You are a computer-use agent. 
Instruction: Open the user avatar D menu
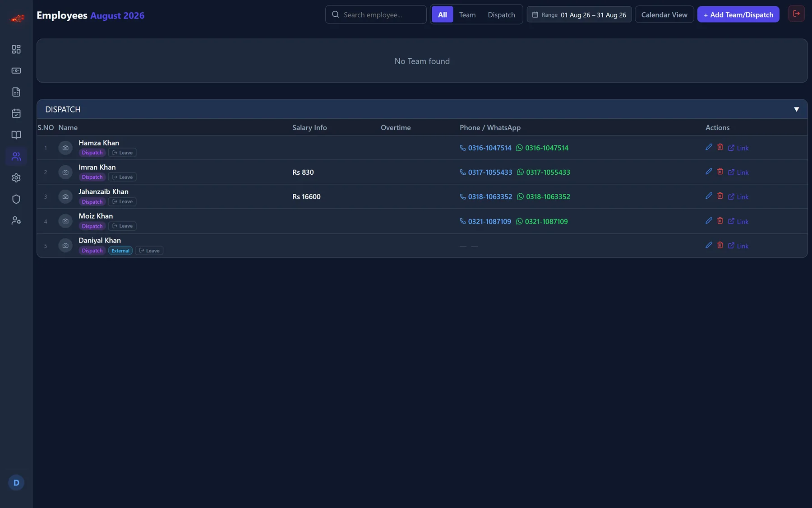pos(16,483)
